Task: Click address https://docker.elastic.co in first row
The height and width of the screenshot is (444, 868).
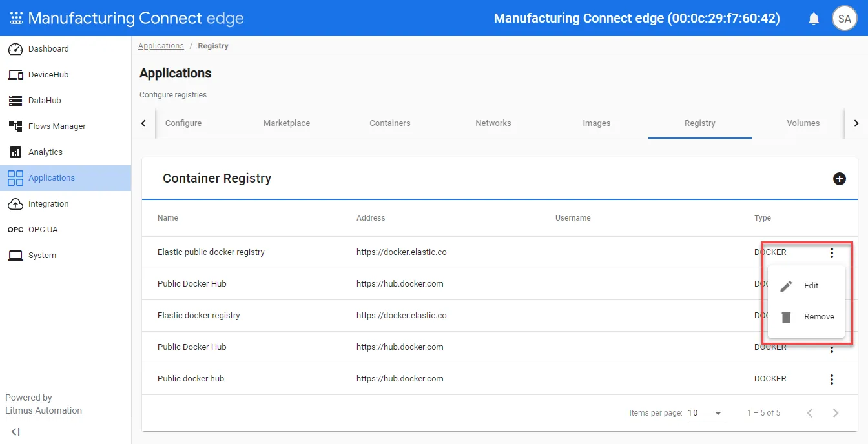Action: 402,252
